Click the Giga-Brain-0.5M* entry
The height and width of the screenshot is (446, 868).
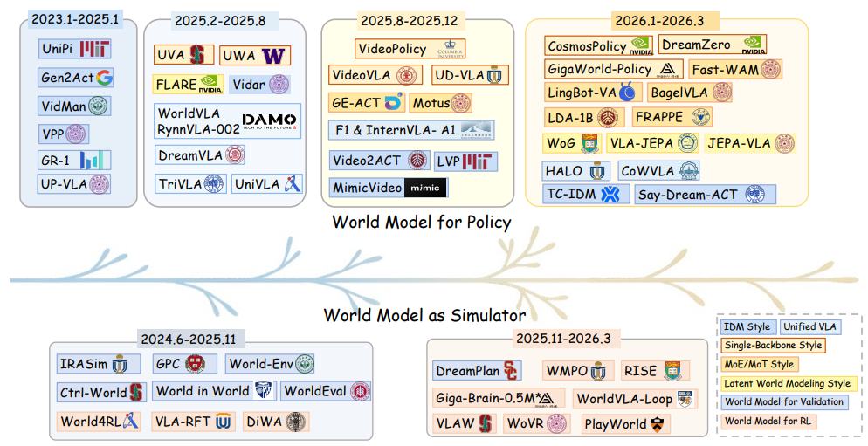499,398
